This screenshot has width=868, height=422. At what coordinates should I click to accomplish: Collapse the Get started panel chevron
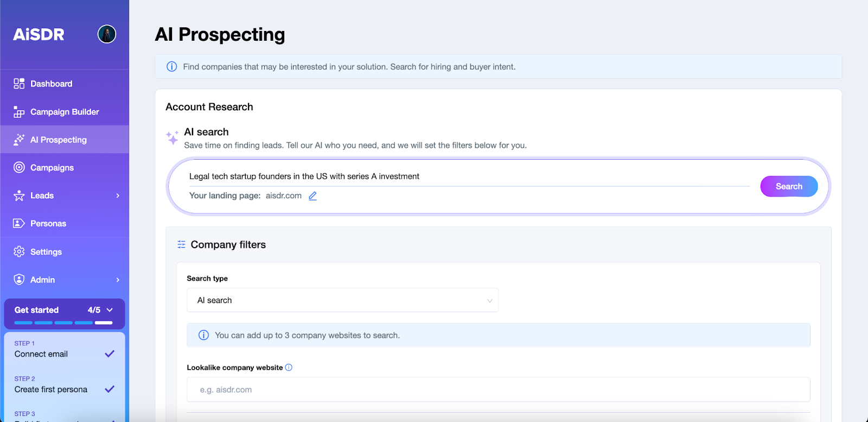110,310
